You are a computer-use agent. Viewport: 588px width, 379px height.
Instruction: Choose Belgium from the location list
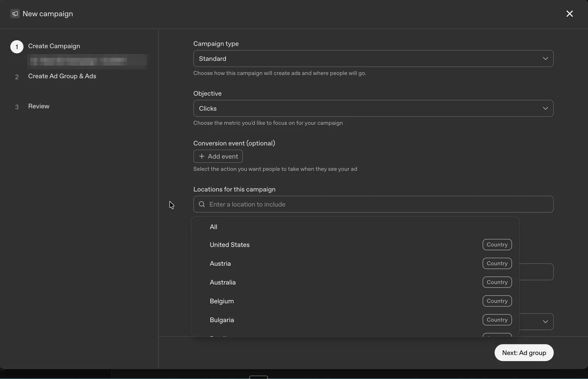click(355, 301)
